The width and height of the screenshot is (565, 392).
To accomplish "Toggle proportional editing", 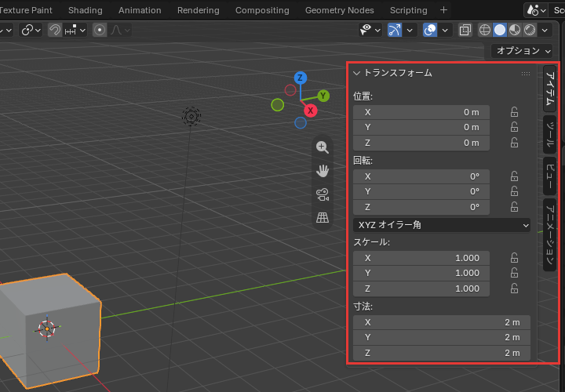I will pos(100,30).
